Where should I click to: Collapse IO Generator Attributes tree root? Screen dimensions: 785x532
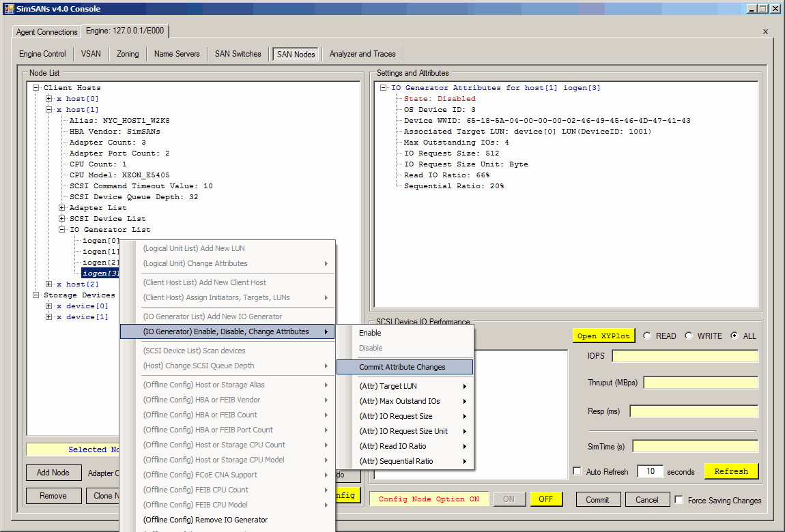384,88
